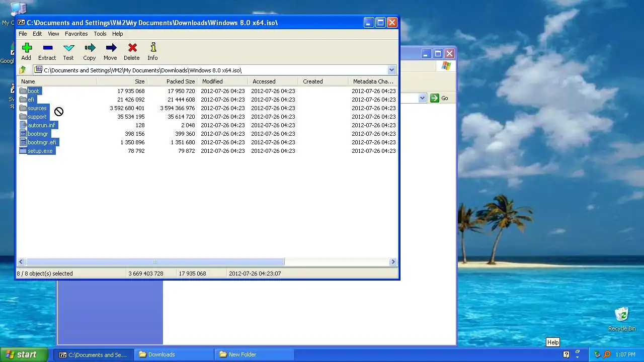Go up one folder level icon
The width and height of the screenshot is (644, 362).
(x=23, y=70)
